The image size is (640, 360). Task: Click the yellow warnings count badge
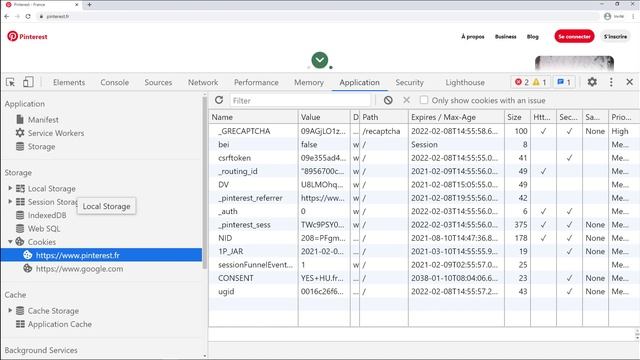click(x=539, y=82)
